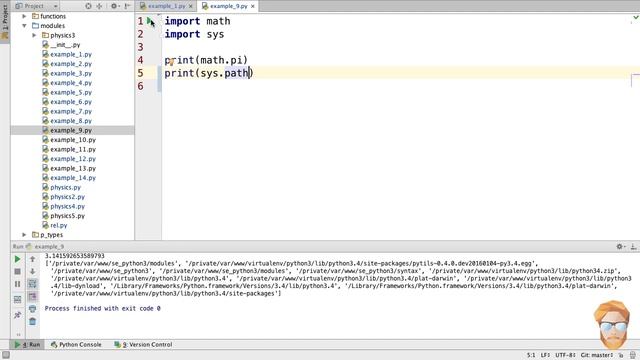Toggle the read-only lock icon in status bar
Viewport: 640px width, 360px height.
[x=621, y=355]
